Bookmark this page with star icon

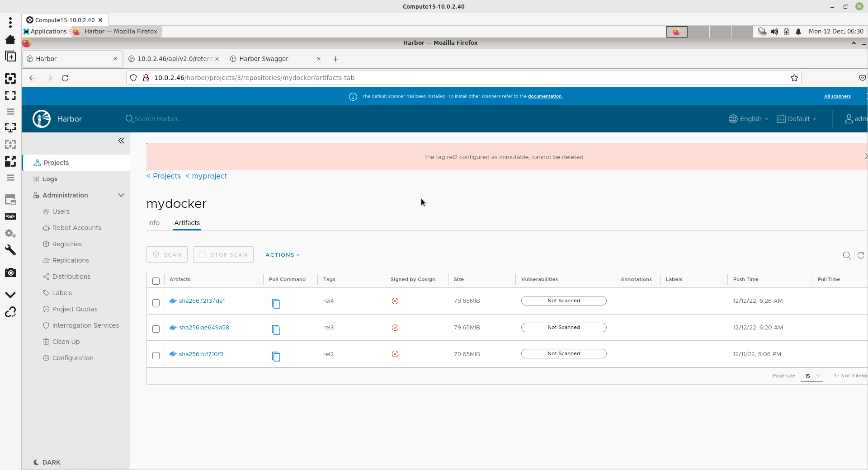794,78
